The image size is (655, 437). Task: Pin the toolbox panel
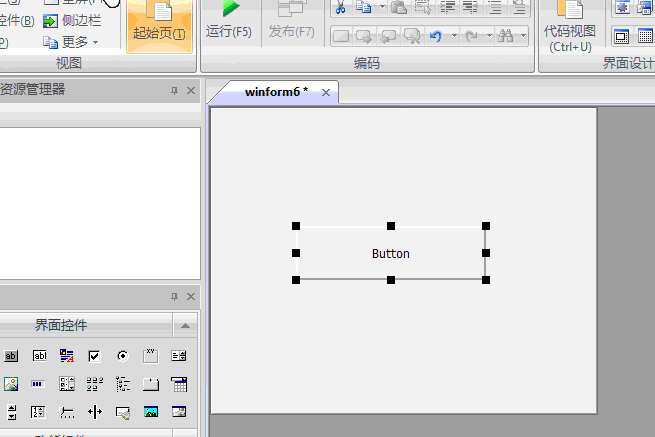[x=175, y=296]
